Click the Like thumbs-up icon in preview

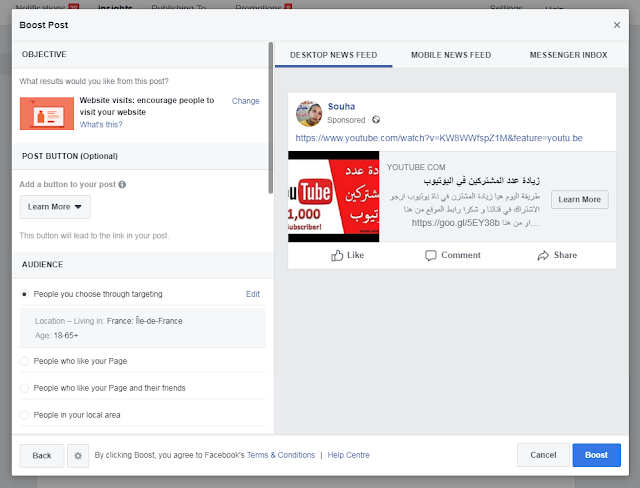point(337,255)
